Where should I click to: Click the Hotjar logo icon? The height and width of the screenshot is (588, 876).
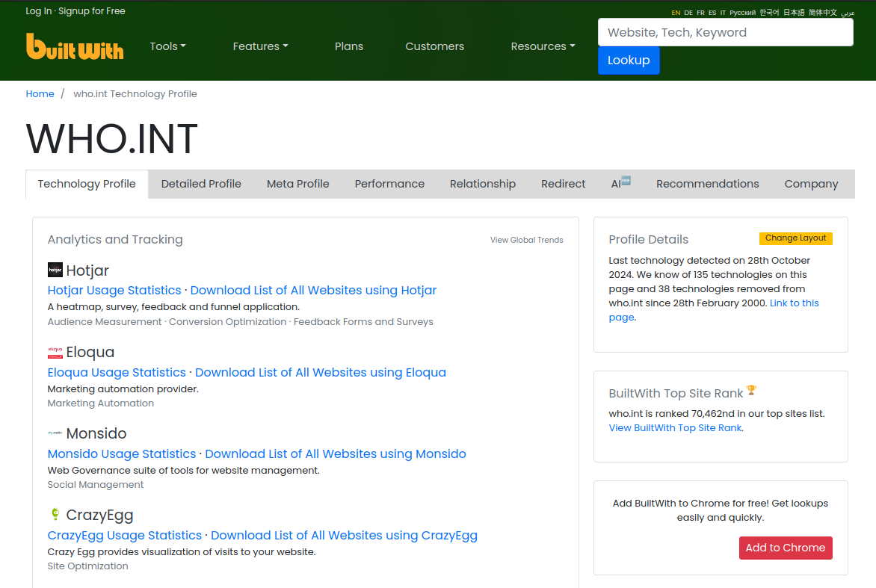(55, 270)
